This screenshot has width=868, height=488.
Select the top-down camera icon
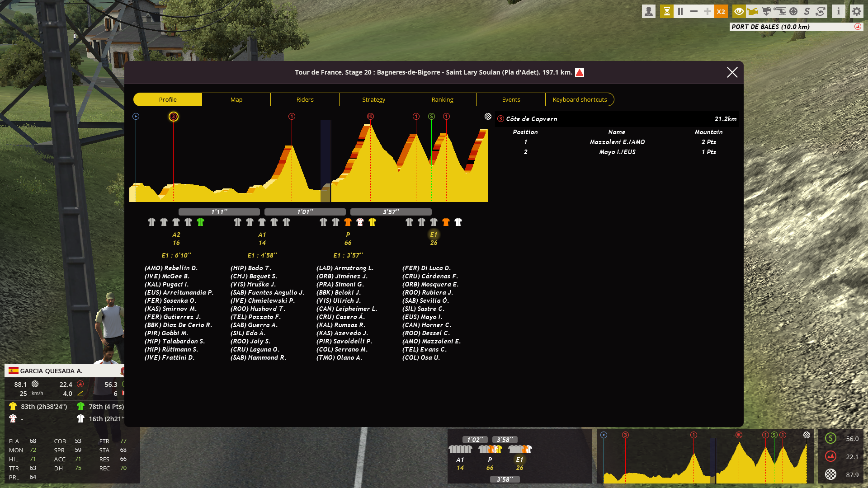[x=766, y=12]
